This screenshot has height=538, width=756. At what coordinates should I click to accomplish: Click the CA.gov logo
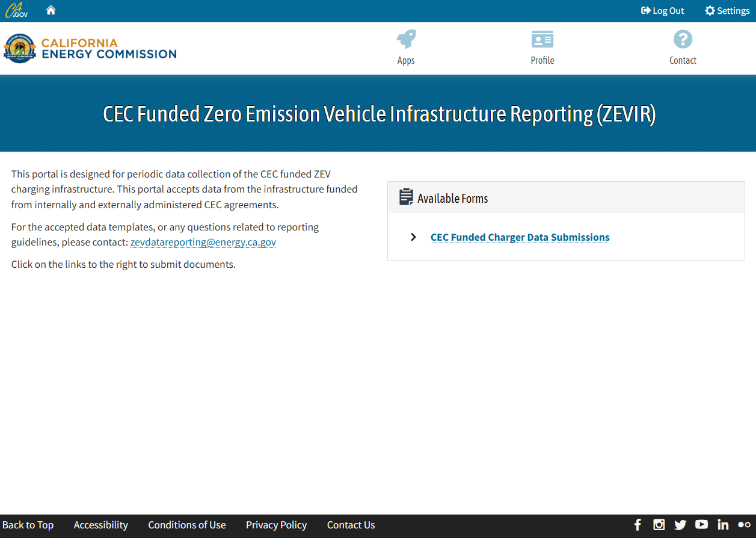[x=16, y=10]
